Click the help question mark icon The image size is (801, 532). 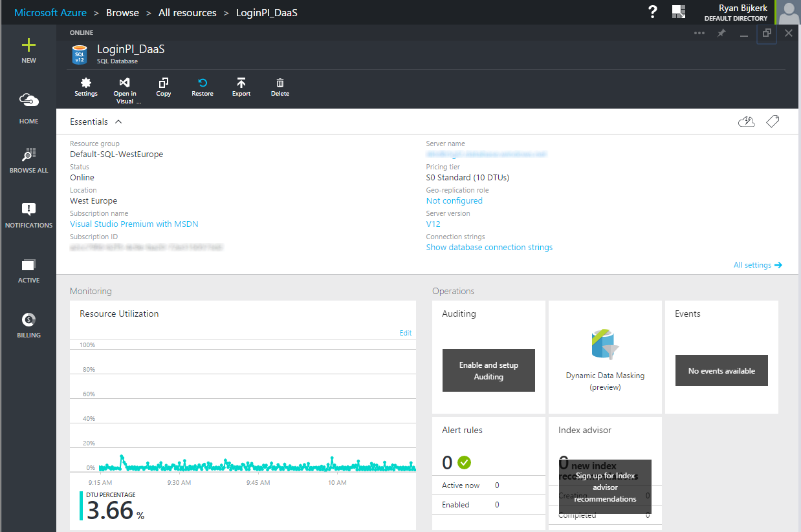653,12
